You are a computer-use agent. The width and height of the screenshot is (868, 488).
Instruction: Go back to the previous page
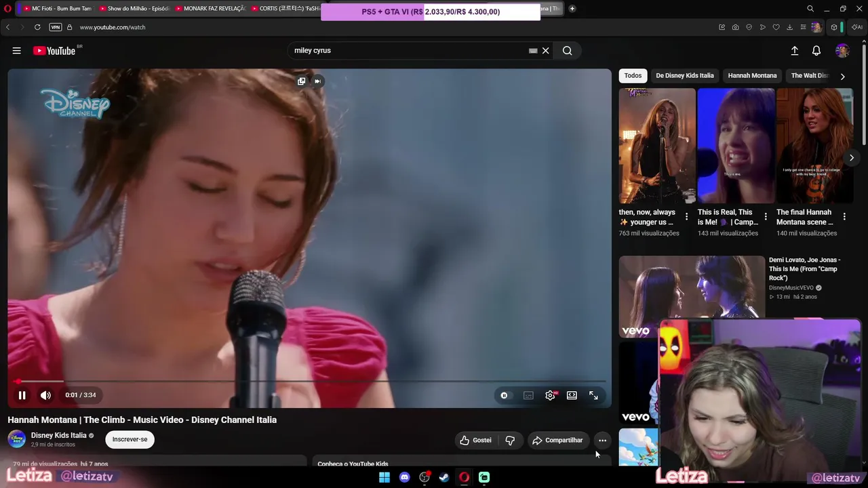[x=8, y=27]
